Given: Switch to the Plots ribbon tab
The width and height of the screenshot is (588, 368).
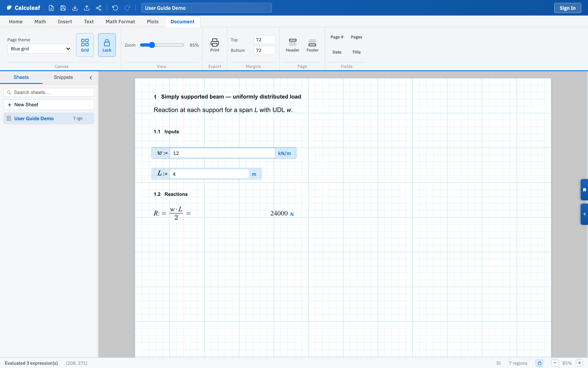Looking at the screenshot, I should (153, 22).
